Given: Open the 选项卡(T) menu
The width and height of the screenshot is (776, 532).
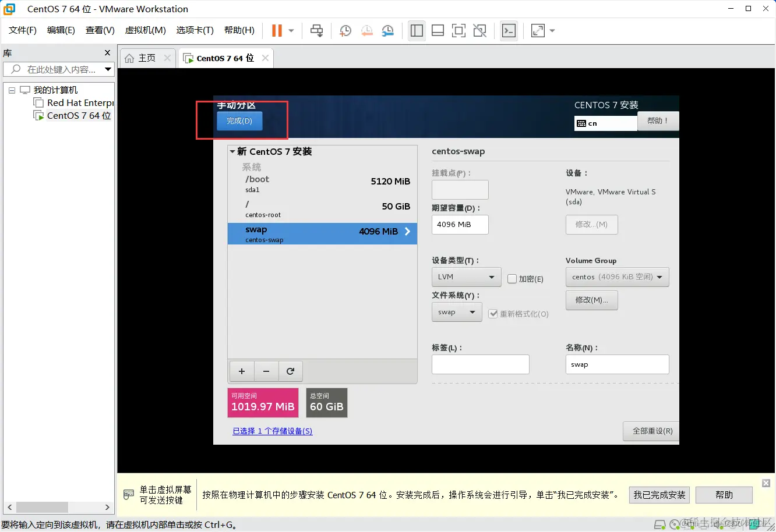Looking at the screenshot, I should 195,30.
